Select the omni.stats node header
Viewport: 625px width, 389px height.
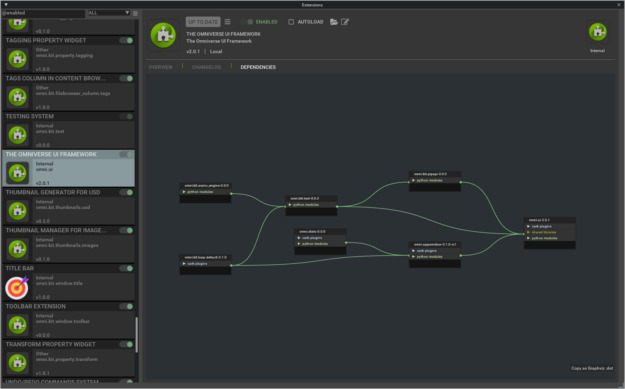coord(320,232)
